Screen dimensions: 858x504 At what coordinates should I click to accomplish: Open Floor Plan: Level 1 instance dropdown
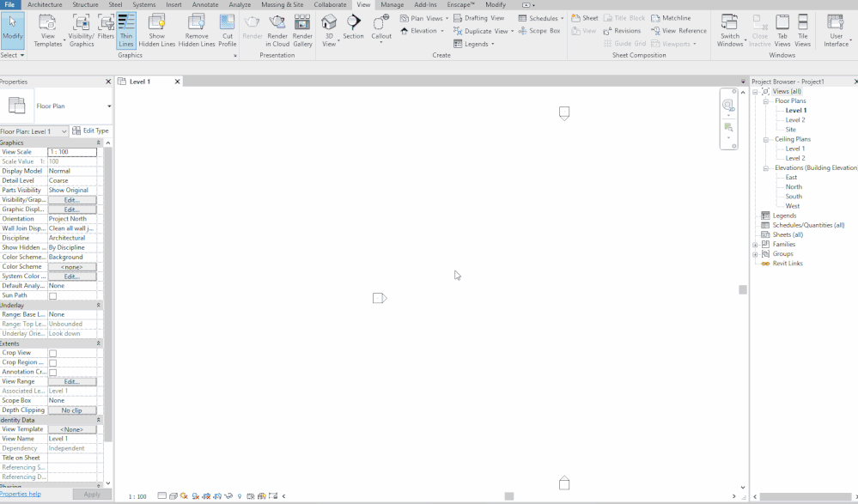point(64,131)
